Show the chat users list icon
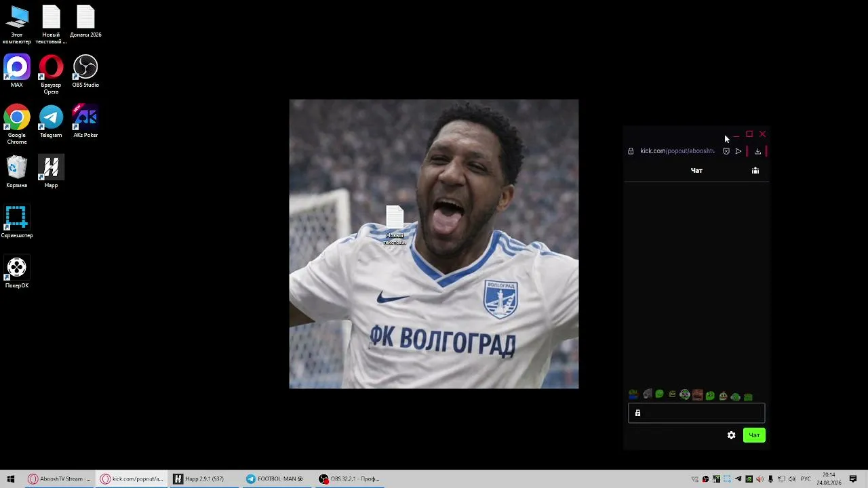The height and width of the screenshot is (488, 868). (x=755, y=170)
